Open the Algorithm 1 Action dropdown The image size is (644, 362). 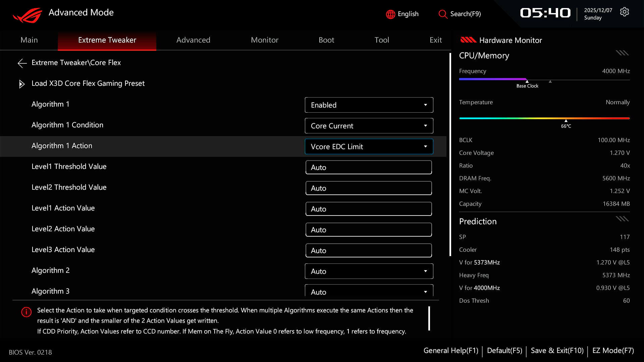pos(369,146)
